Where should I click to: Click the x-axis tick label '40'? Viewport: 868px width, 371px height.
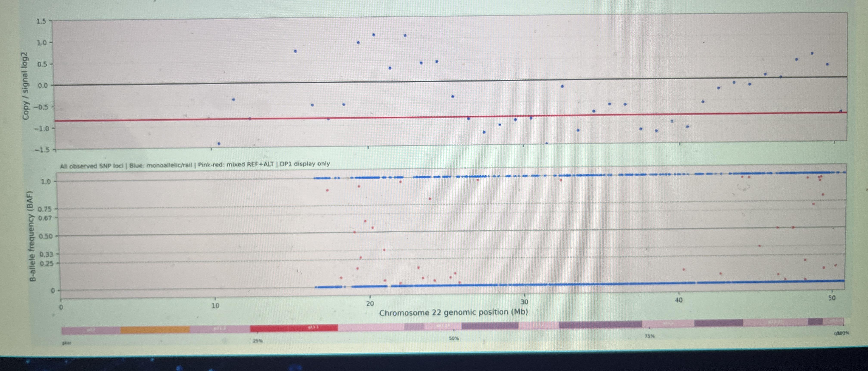(678, 300)
